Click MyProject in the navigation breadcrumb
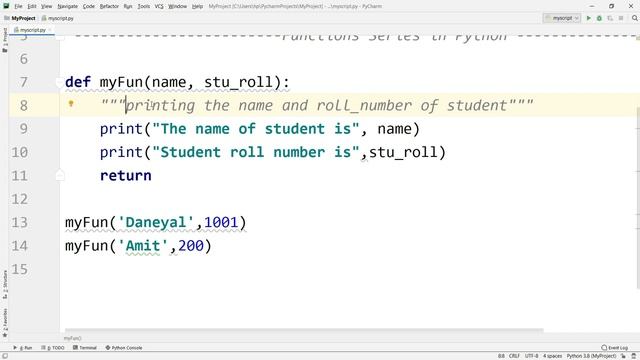This screenshot has width=640, height=360. [x=20, y=18]
